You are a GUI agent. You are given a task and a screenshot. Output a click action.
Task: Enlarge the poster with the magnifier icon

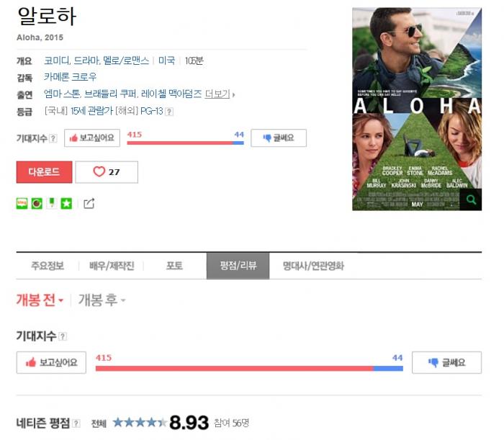tap(471, 199)
